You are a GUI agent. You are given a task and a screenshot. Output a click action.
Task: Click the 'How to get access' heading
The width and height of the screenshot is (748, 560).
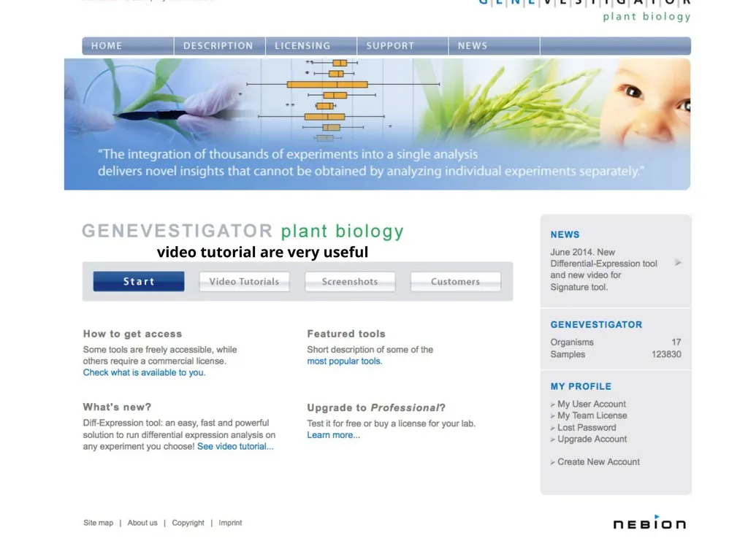click(x=133, y=334)
